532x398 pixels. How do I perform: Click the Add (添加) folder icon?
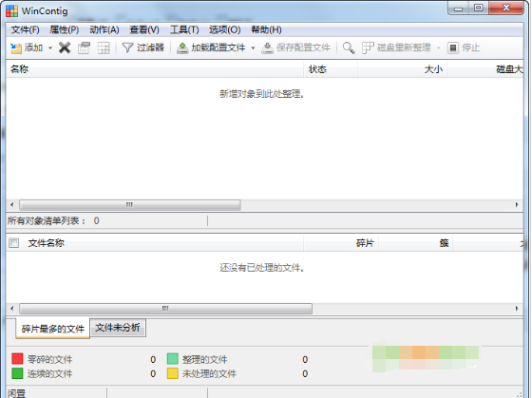tap(15, 47)
